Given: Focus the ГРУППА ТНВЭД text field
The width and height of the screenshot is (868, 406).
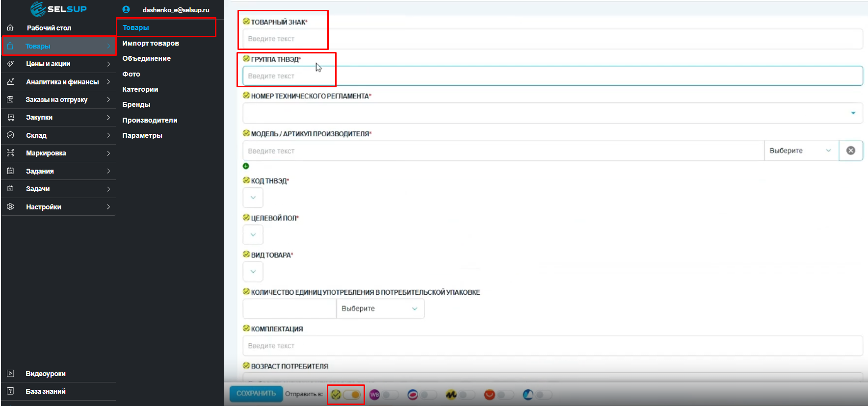Looking at the screenshot, I should [x=552, y=76].
